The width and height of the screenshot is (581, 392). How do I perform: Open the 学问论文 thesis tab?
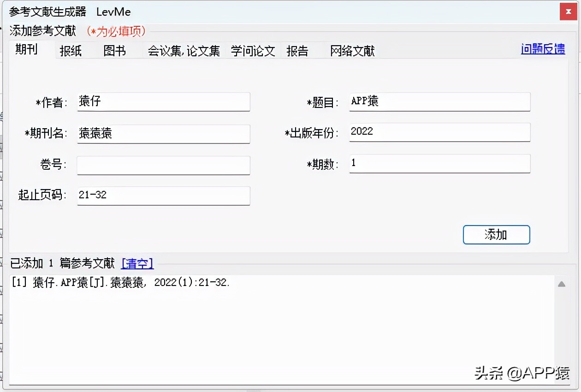click(253, 52)
